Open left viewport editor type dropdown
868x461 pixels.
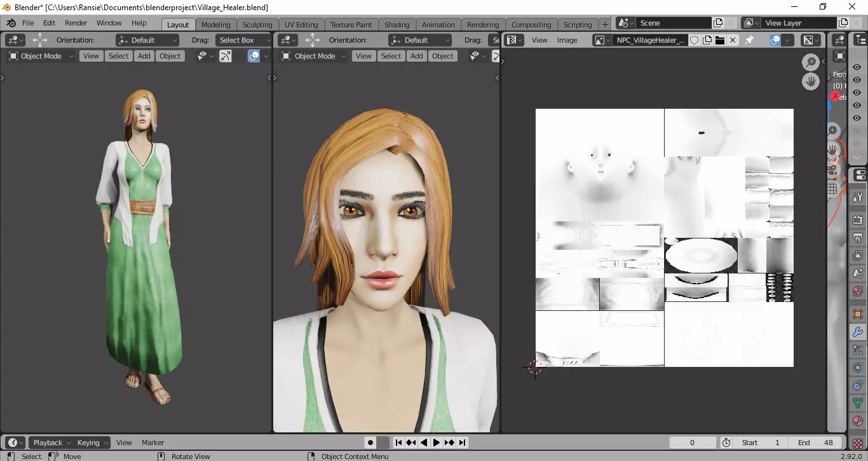15,40
